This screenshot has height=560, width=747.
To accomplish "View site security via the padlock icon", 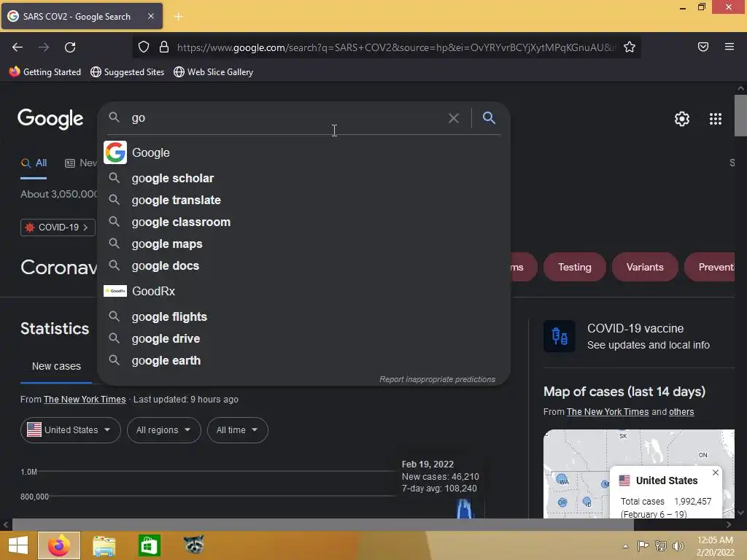I will [x=164, y=47].
